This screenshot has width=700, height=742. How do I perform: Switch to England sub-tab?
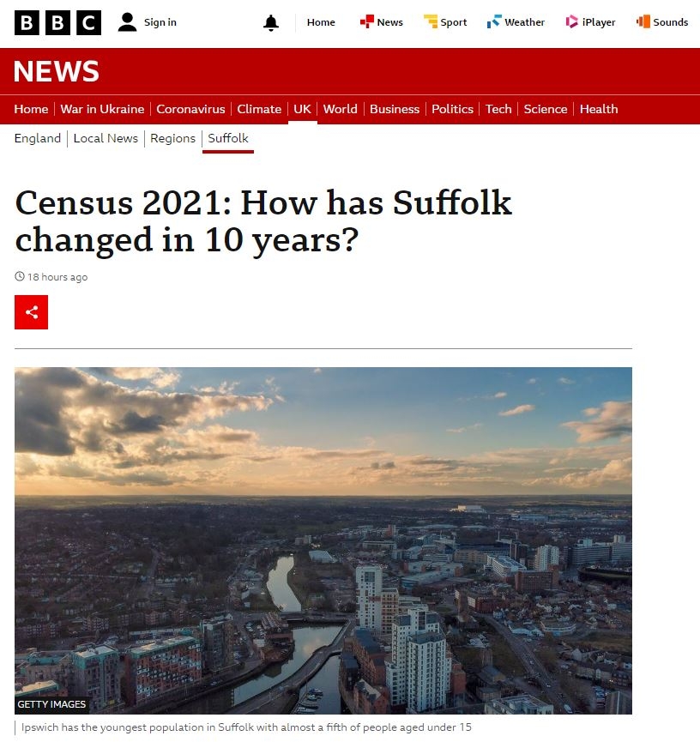click(38, 138)
